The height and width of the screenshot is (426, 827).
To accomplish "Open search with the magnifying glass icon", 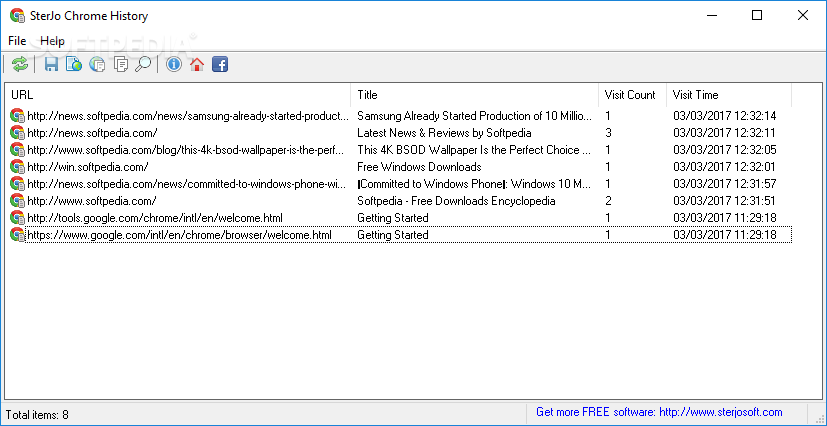I will 143,64.
